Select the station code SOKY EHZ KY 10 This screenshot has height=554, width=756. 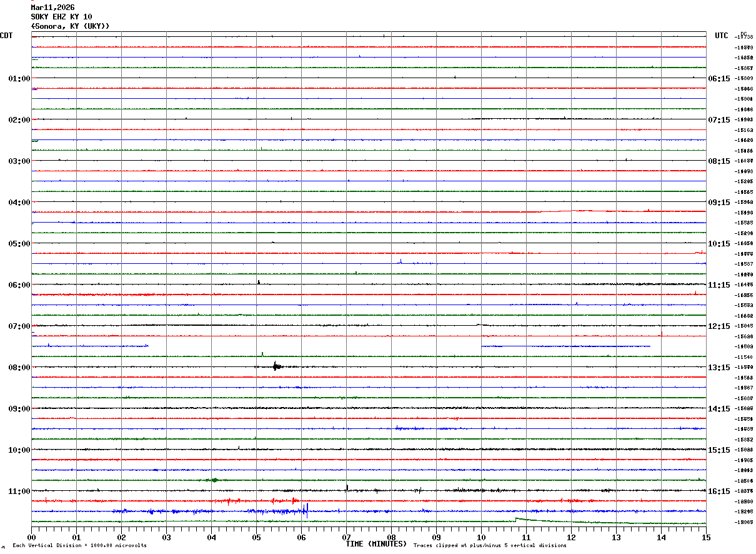pos(62,17)
